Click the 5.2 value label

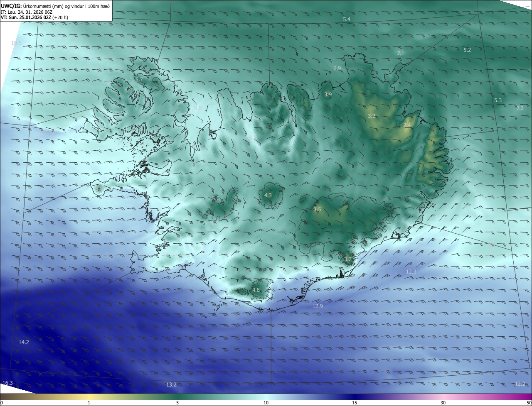click(x=467, y=50)
